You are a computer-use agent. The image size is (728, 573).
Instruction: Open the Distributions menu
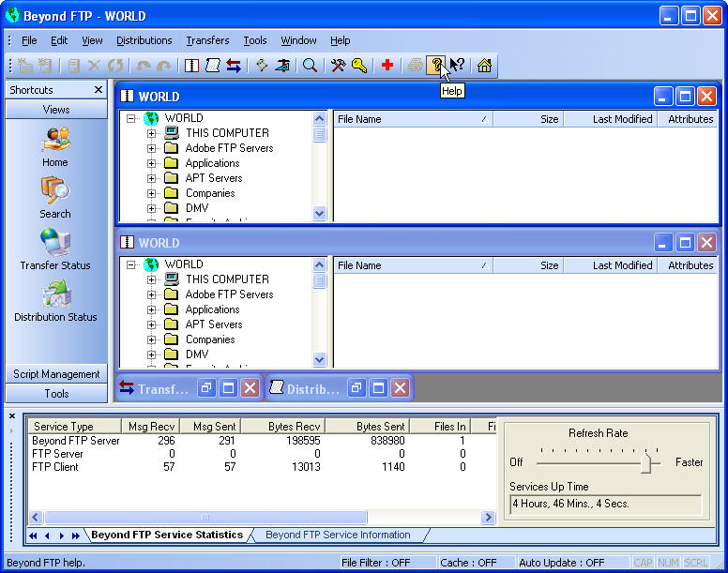point(144,40)
